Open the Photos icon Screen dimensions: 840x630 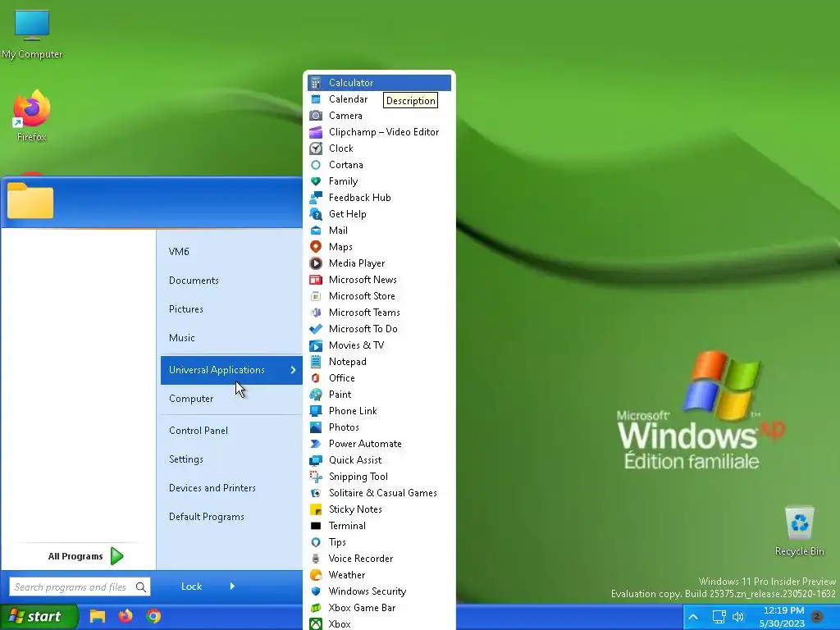point(316,427)
